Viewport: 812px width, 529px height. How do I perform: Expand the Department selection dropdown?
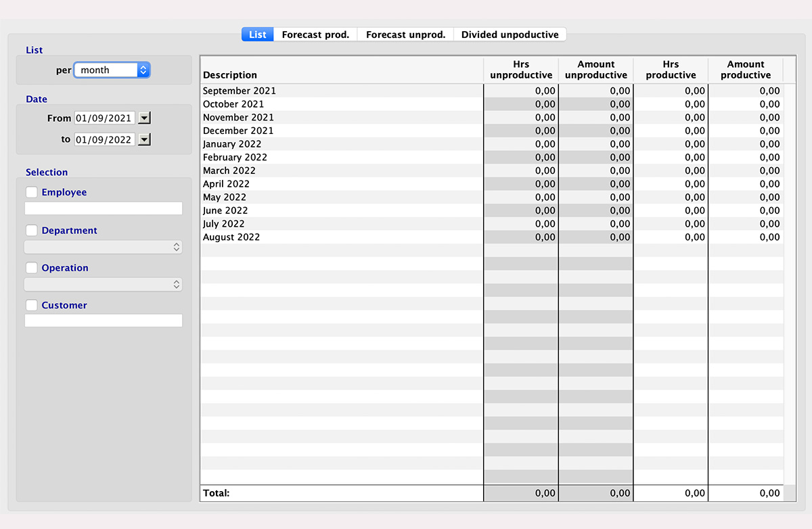click(x=104, y=247)
